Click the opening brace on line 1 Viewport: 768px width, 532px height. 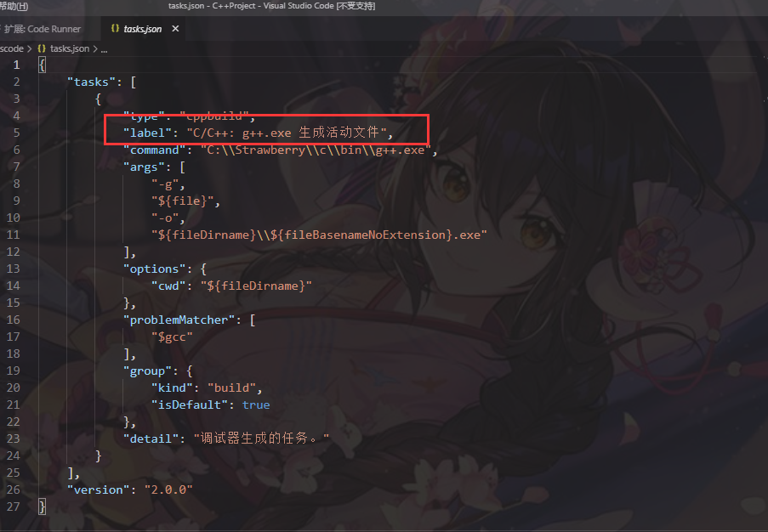[x=43, y=65]
